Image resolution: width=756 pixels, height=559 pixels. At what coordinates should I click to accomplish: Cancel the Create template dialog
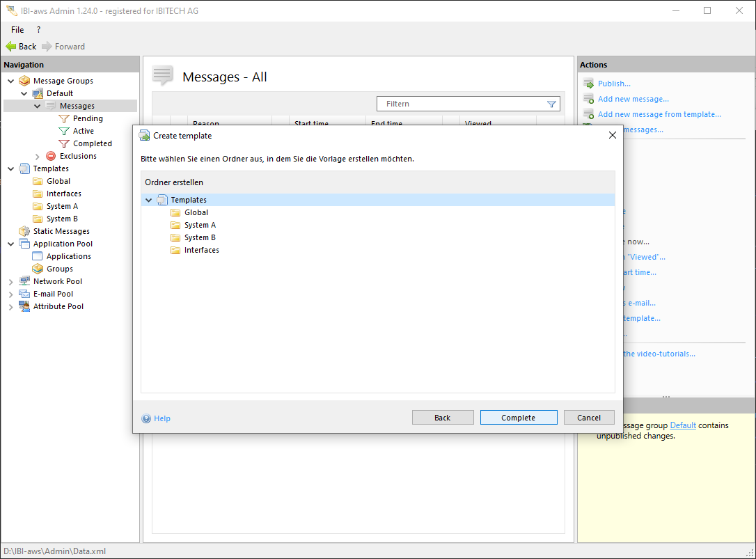click(588, 418)
